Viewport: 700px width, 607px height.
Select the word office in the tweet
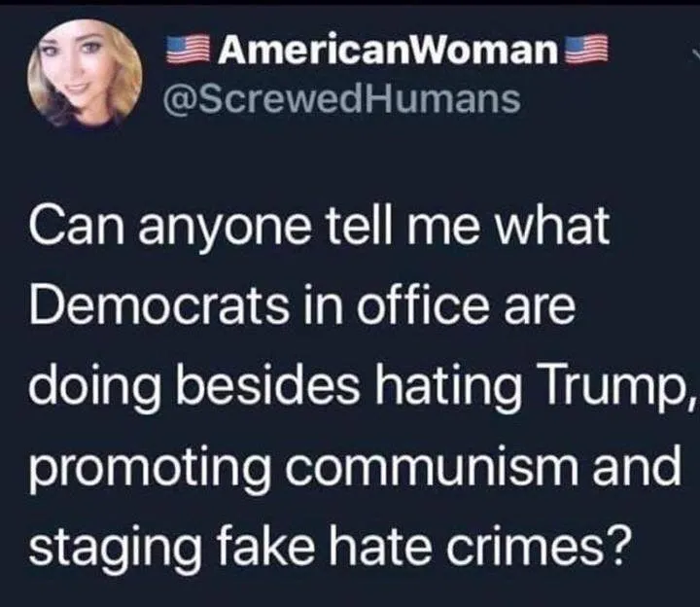click(423, 307)
